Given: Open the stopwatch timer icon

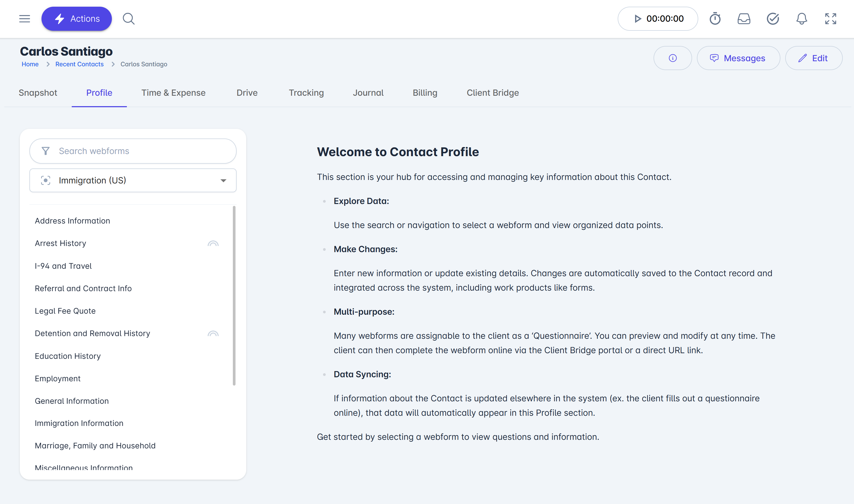Looking at the screenshot, I should [x=715, y=19].
